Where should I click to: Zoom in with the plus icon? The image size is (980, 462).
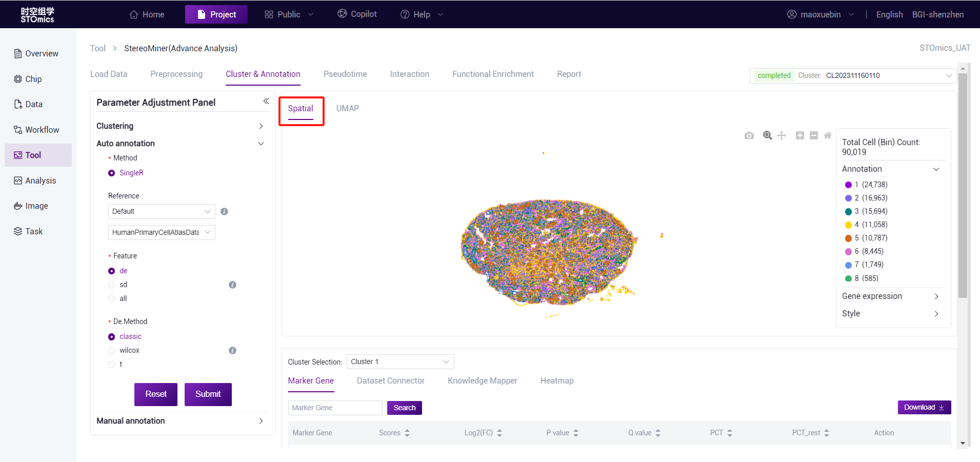tap(799, 135)
